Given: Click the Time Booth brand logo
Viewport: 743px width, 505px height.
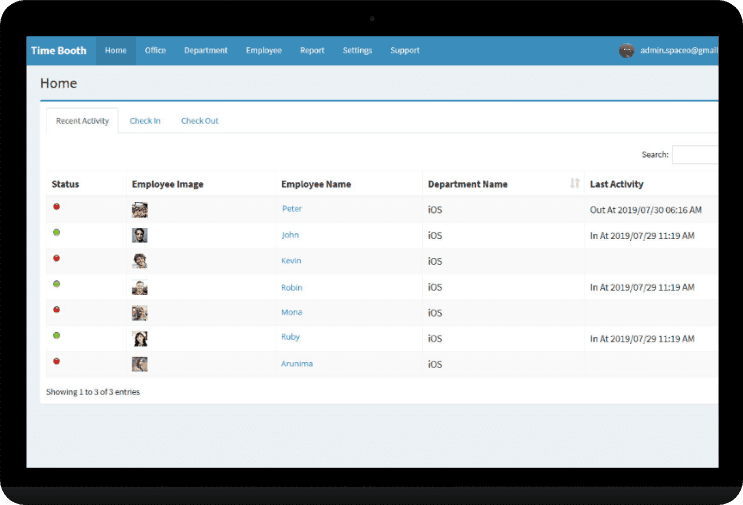Looking at the screenshot, I should tap(59, 51).
